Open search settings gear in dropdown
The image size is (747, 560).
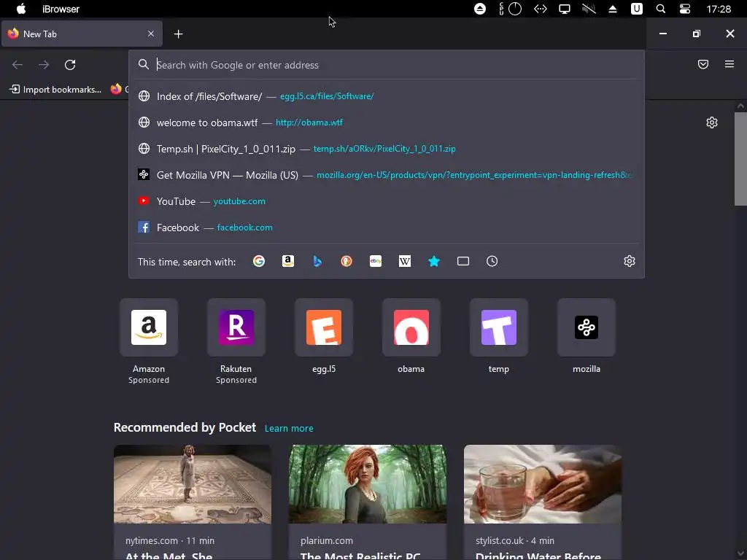630,262
